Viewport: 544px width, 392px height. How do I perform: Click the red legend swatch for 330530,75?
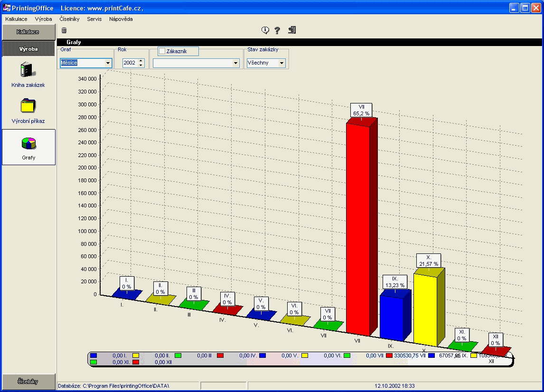[389, 355]
